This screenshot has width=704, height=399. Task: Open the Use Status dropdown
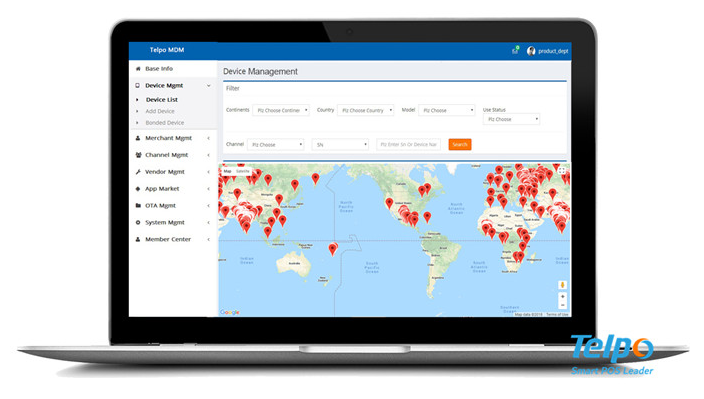pos(511,119)
